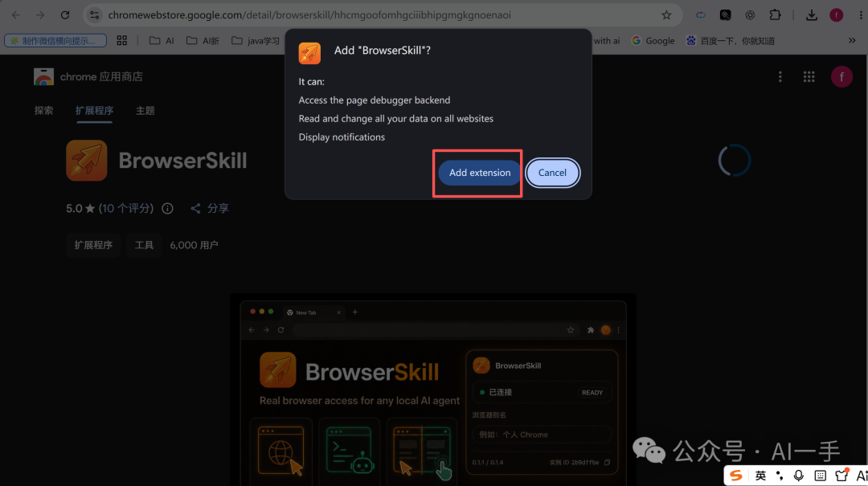This screenshot has height=486, width=868.
Task: Click the address bar URL
Action: [x=309, y=15]
